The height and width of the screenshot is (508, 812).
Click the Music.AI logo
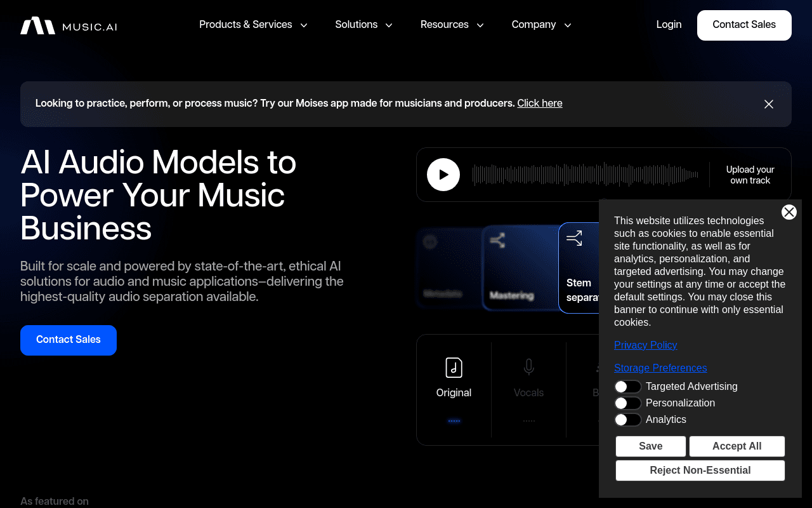coord(69,25)
